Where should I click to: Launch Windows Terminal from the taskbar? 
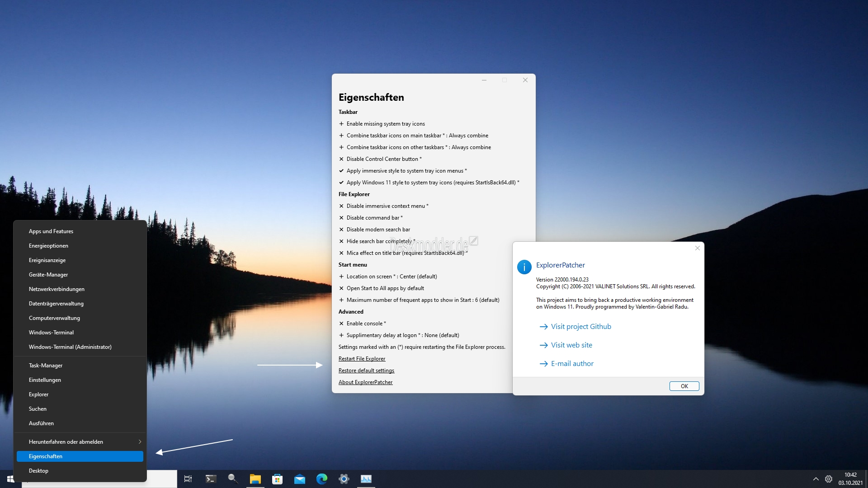pos(211,479)
